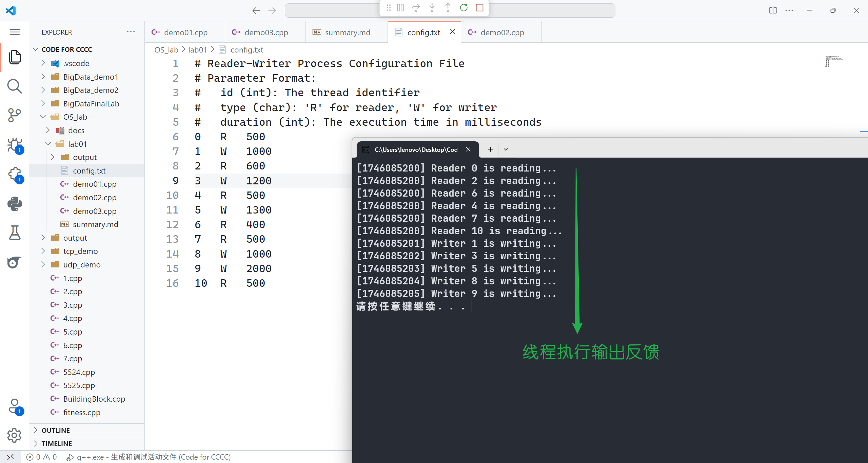Toggle the hamburger application menu
Screen dimensions: 868x463
14,32
